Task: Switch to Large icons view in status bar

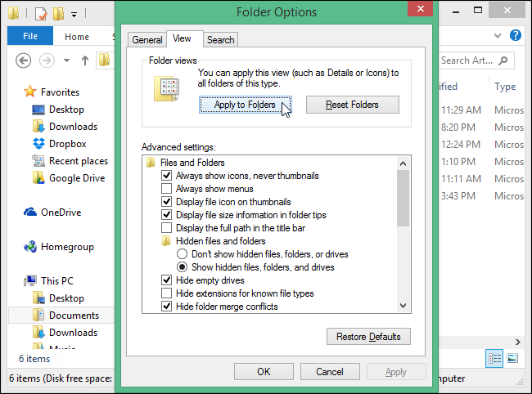Action: [512, 358]
